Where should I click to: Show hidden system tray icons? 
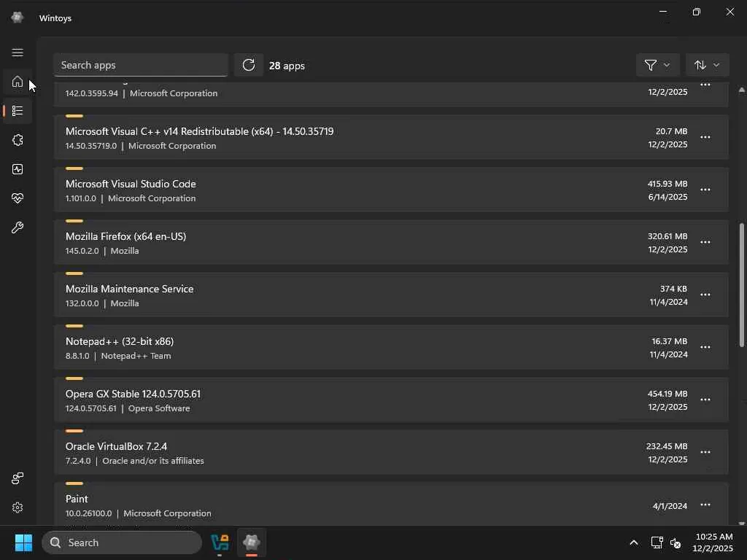point(634,542)
